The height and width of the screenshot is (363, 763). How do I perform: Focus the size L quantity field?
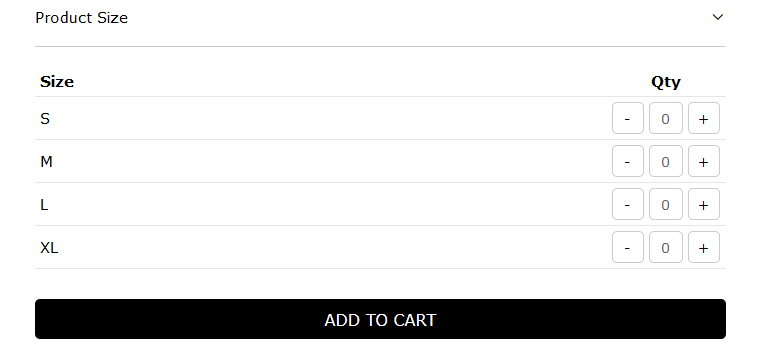[666, 204]
